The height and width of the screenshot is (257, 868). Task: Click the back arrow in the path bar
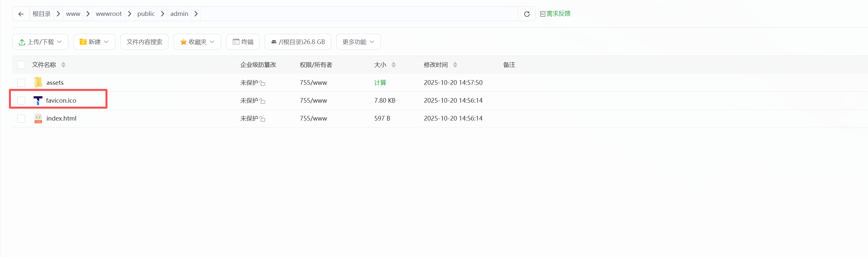[21, 14]
